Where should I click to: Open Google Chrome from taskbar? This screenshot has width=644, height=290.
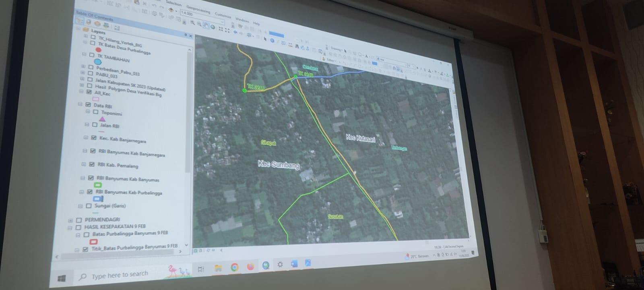click(x=234, y=267)
